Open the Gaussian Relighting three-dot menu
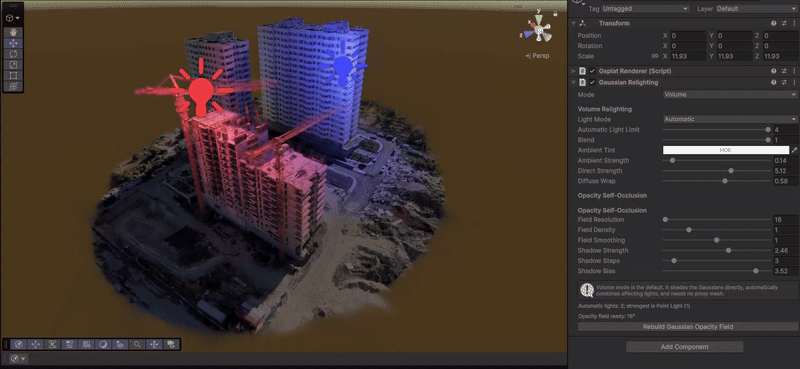This screenshot has width=800, height=369. (x=794, y=82)
